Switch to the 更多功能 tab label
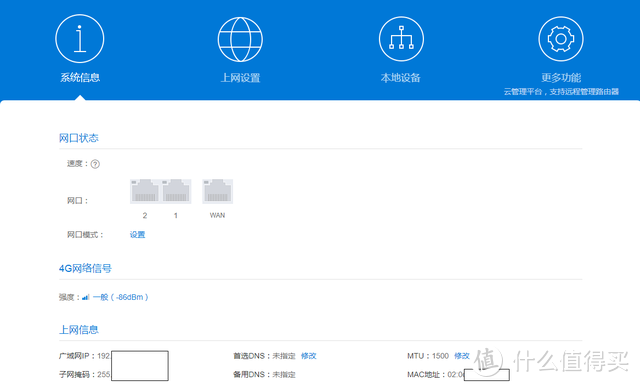This screenshot has width=640, height=387. point(561,78)
